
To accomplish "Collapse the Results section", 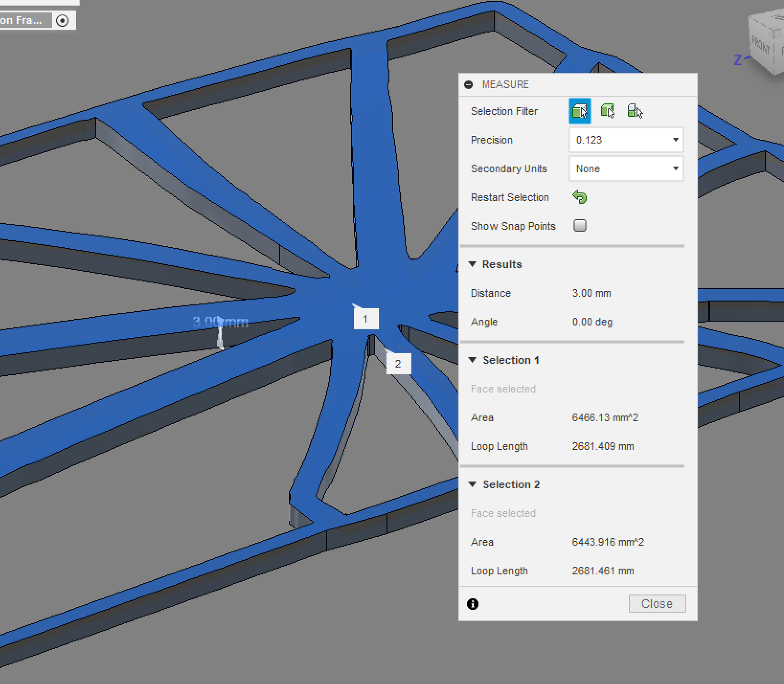I will coord(473,264).
